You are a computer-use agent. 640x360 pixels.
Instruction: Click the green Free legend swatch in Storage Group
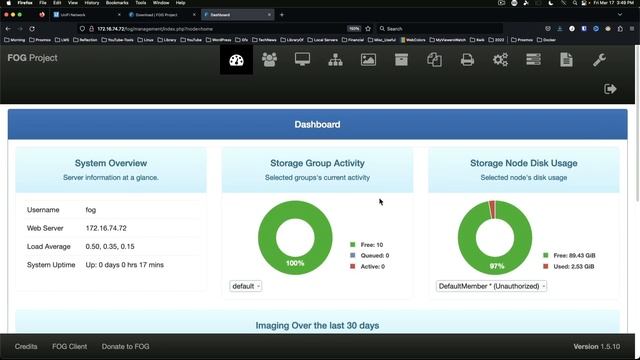pyautogui.click(x=353, y=244)
